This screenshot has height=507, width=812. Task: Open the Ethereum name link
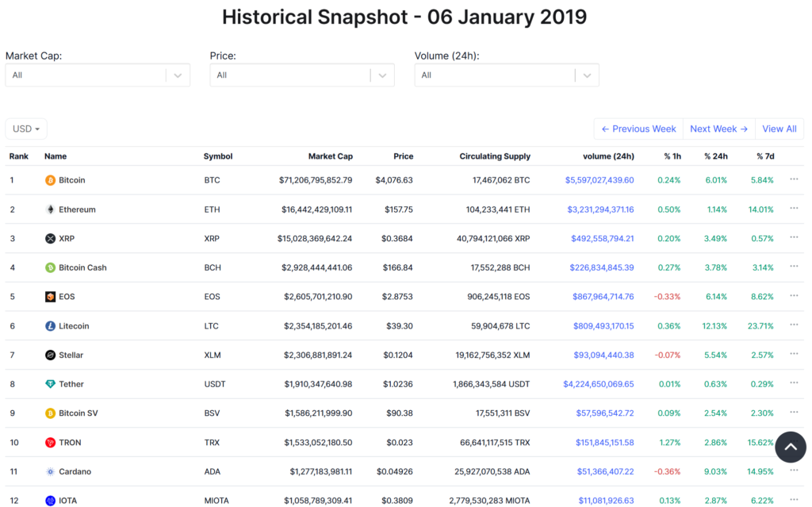tap(77, 209)
